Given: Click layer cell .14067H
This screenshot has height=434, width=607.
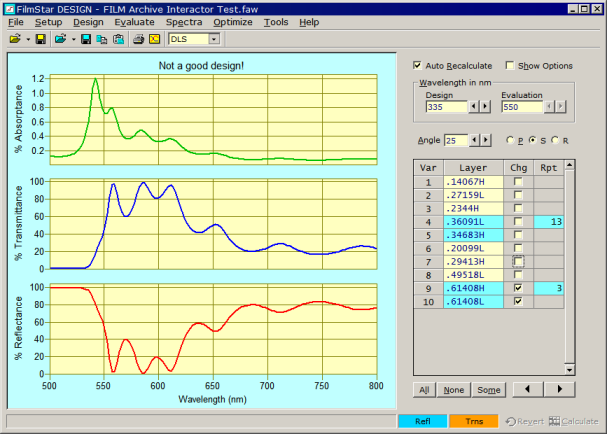Looking at the screenshot, I should click(x=473, y=182).
